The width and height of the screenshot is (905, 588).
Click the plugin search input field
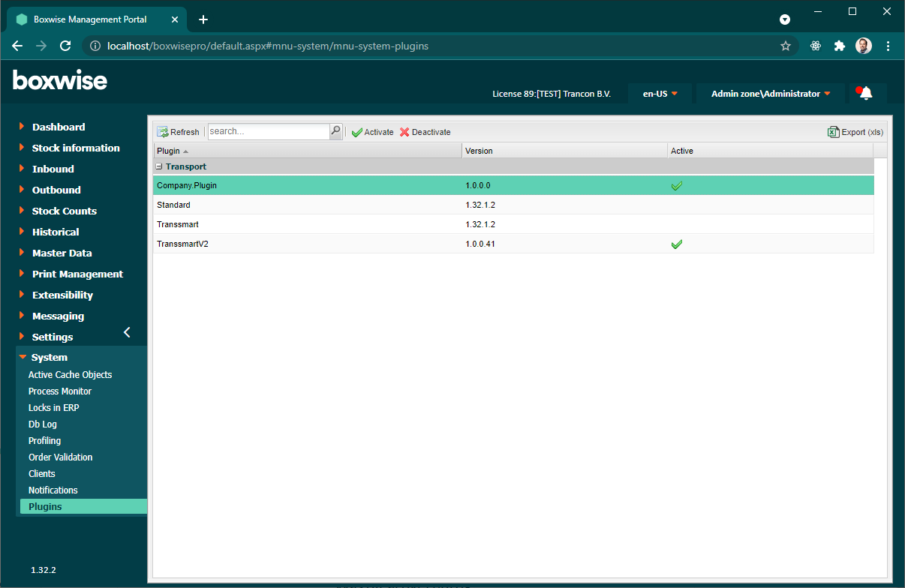click(268, 131)
